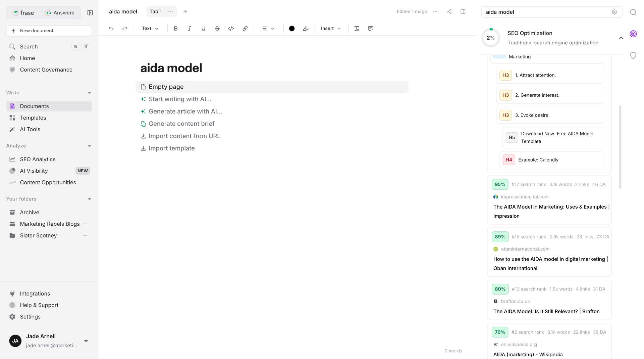This screenshot has width=644, height=359.
Task: Add a hyperlink from toolbar
Action: [x=245, y=29]
